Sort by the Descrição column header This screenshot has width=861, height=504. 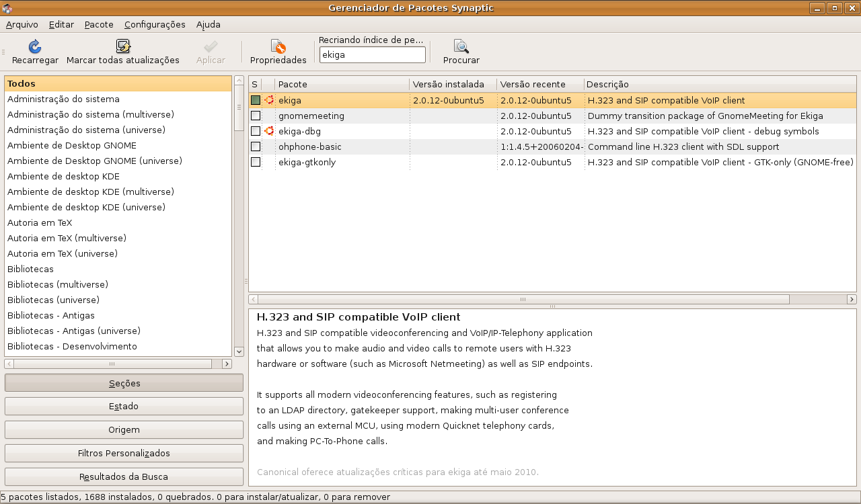pyautogui.click(x=720, y=84)
